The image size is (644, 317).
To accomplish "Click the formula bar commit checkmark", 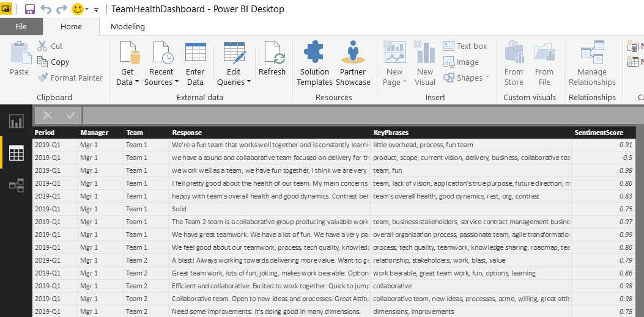I will click(71, 115).
